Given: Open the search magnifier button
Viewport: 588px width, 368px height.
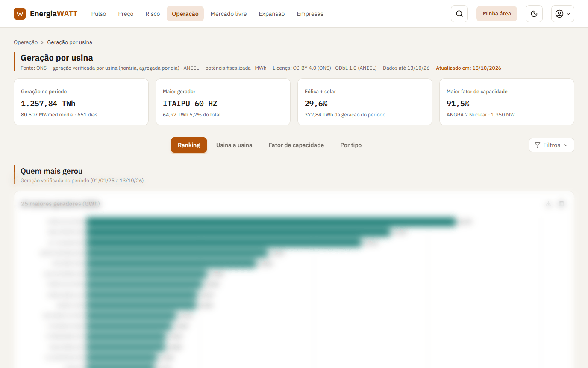Looking at the screenshot, I should 459,14.
